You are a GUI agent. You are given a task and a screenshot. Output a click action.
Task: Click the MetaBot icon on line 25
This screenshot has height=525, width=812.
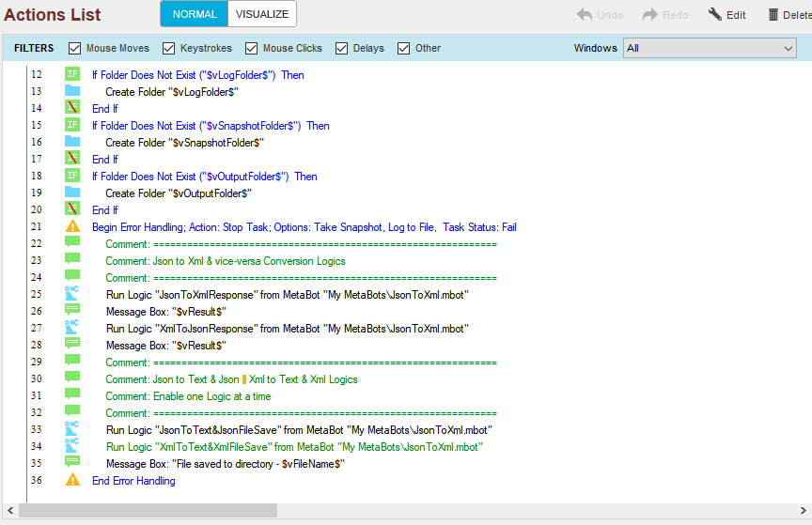tap(72, 295)
